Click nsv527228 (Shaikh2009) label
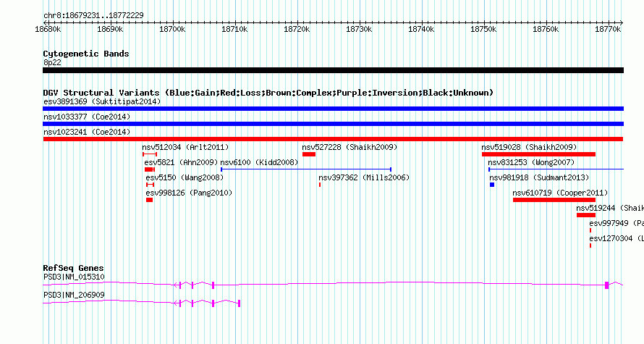The image size is (644, 344). click(x=349, y=147)
